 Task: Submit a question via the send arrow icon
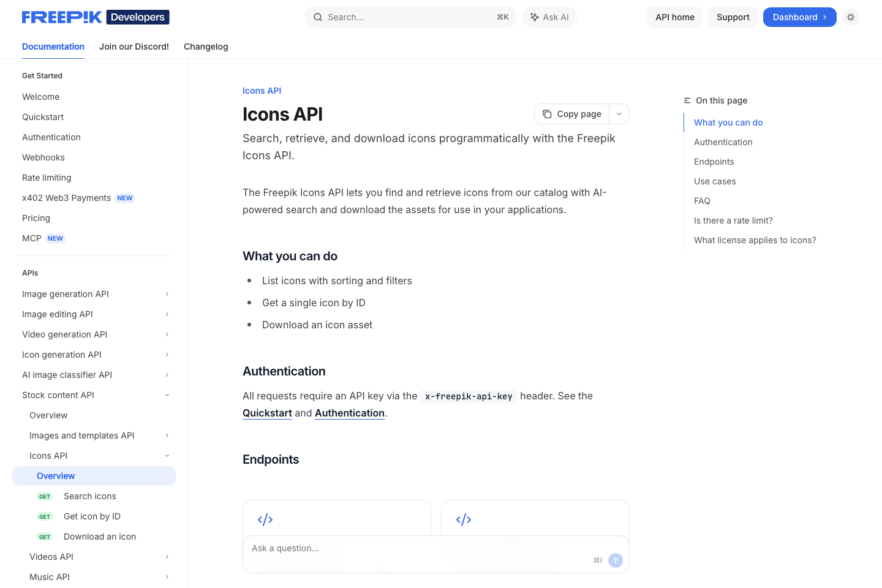pyautogui.click(x=615, y=560)
